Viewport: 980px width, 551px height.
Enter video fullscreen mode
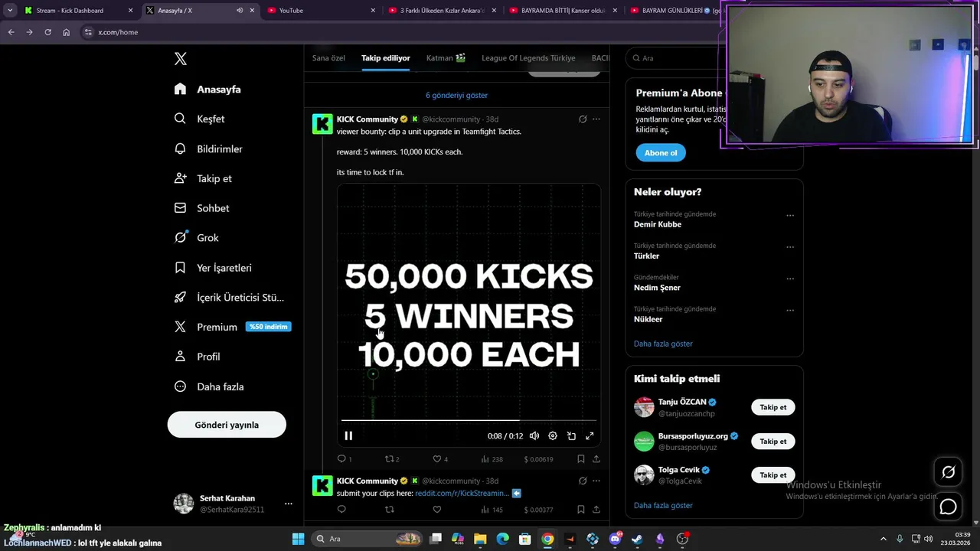[590, 435]
